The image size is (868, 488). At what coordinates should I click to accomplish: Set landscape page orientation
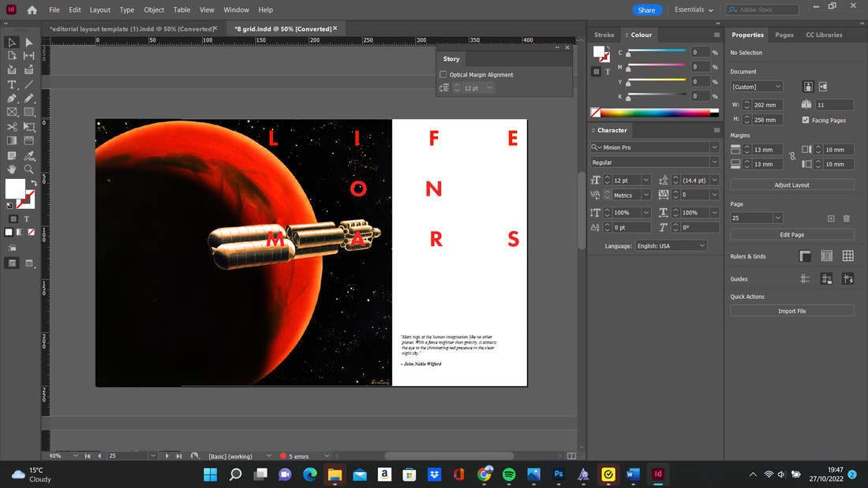click(x=823, y=87)
